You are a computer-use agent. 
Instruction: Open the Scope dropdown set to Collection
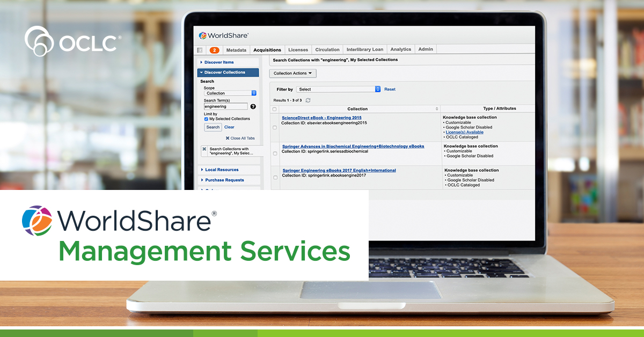tap(230, 93)
